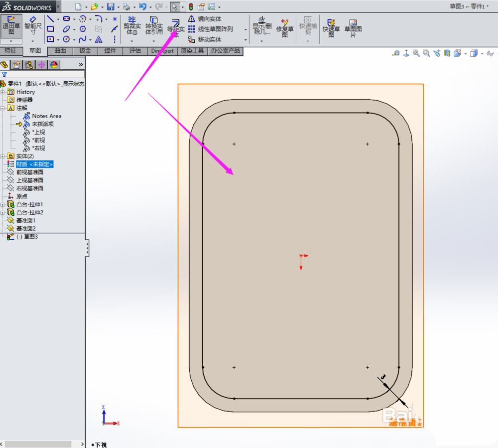The image size is (498, 448).
Task: Expand the 凸台-拉伸1 feature
Action: pos(2,205)
